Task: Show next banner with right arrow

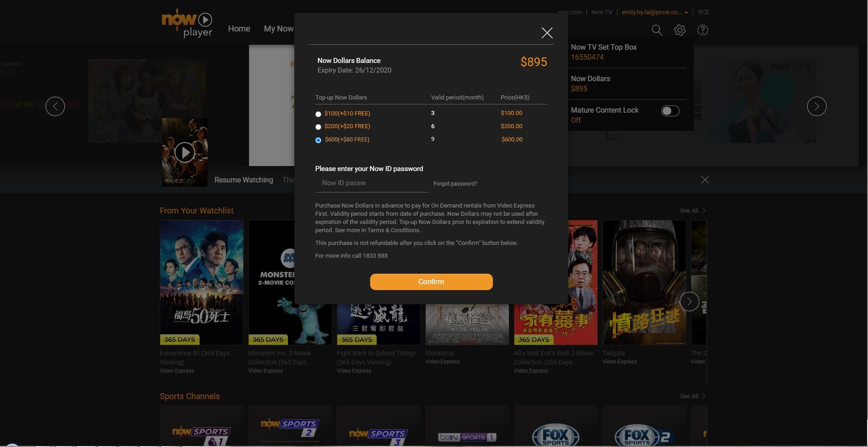Action: click(x=816, y=106)
